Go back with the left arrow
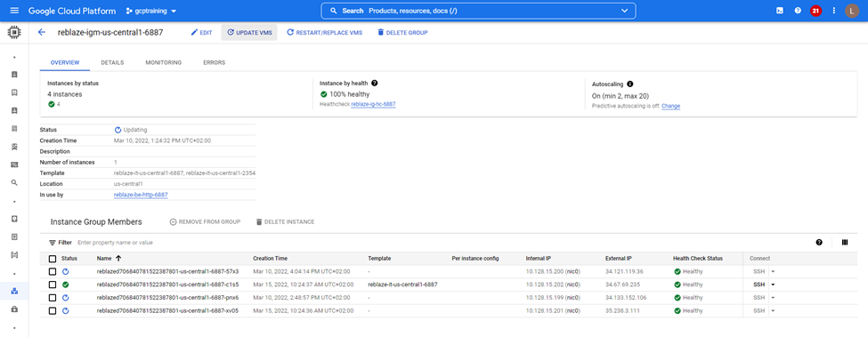Image resolution: width=868 pixels, height=337 pixels. [x=42, y=32]
